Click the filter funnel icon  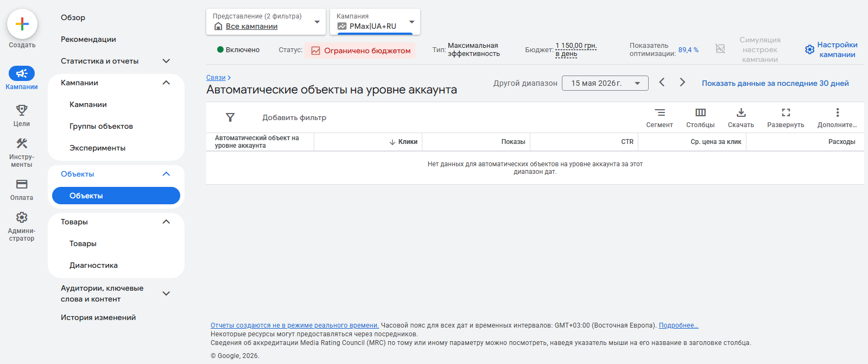coord(230,117)
